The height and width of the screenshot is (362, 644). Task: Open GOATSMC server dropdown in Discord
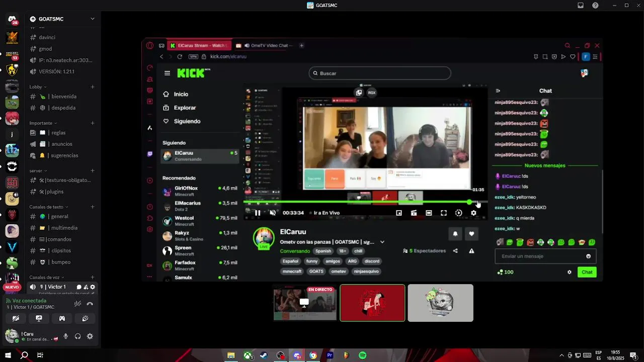click(92, 19)
